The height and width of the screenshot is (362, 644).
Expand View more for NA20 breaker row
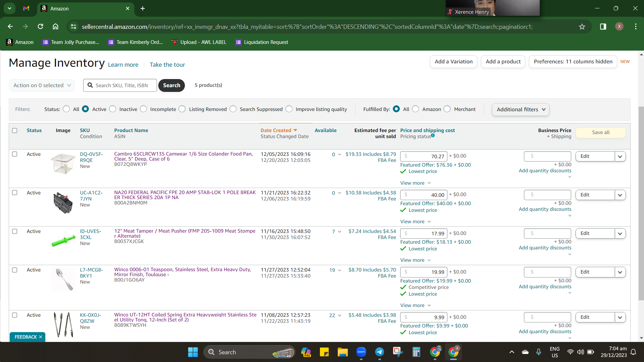(x=415, y=222)
